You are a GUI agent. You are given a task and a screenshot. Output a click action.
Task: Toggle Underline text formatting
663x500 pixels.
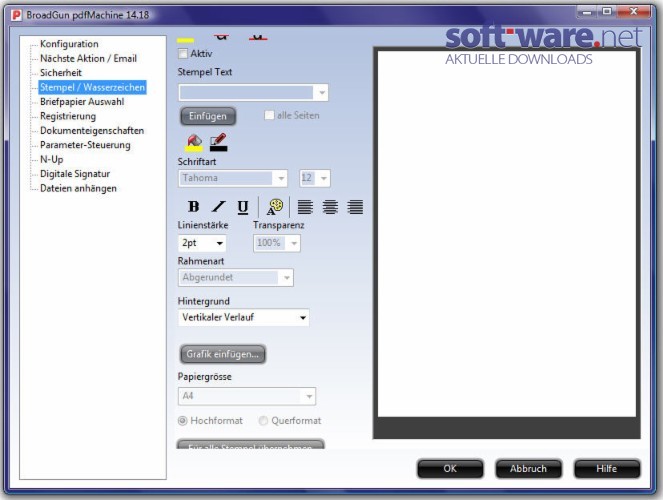coord(243,207)
